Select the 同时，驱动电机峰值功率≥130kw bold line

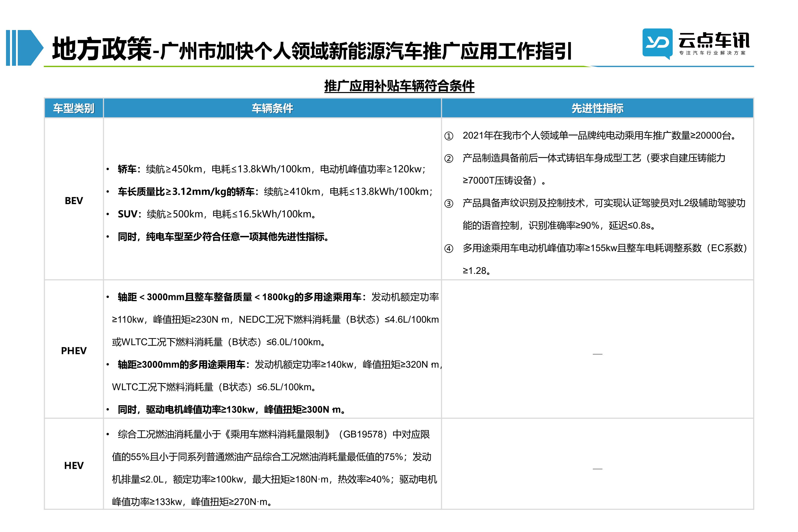click(x=226, y=410)
